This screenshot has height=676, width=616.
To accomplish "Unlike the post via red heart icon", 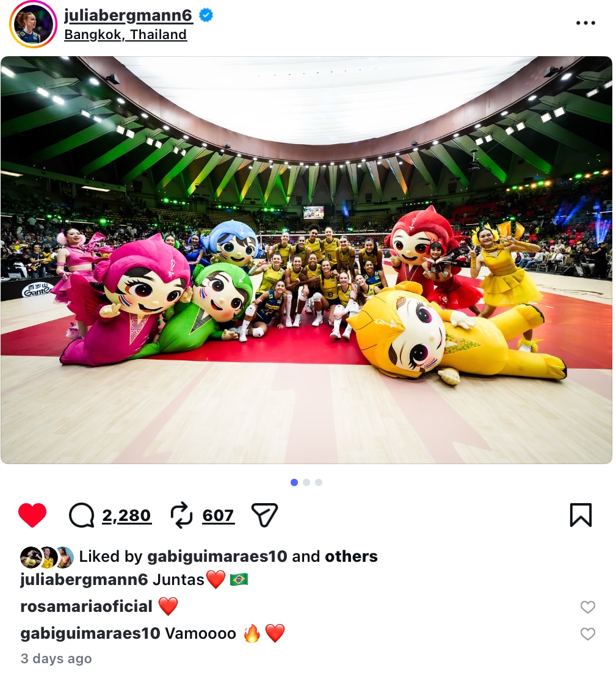I will 32,515.
